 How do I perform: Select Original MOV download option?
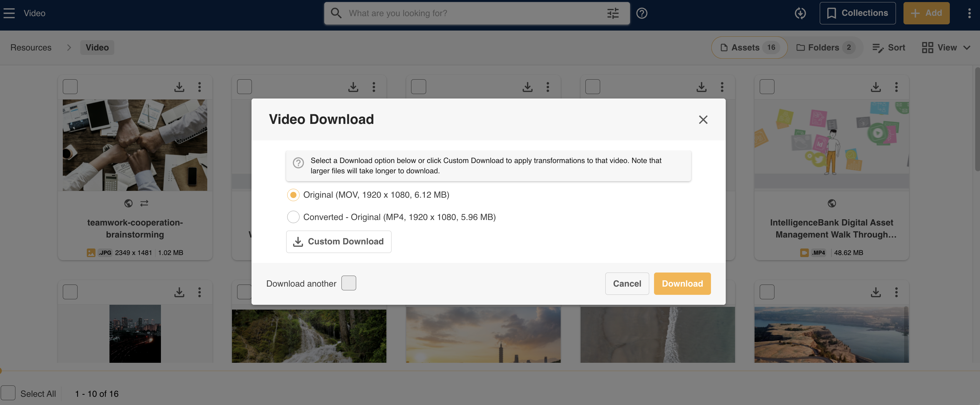pos(293,195)
